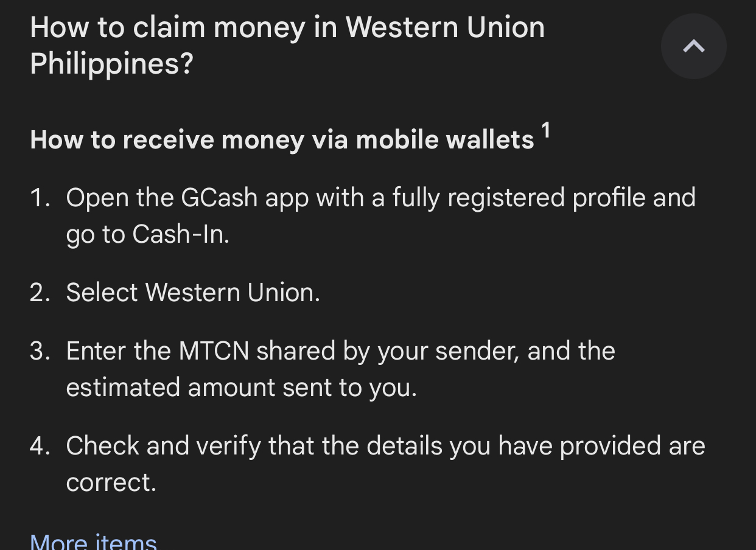The image size is (756, 550).
Task: Click the superscript footnote 1 citation
Action: pos(546,130)
